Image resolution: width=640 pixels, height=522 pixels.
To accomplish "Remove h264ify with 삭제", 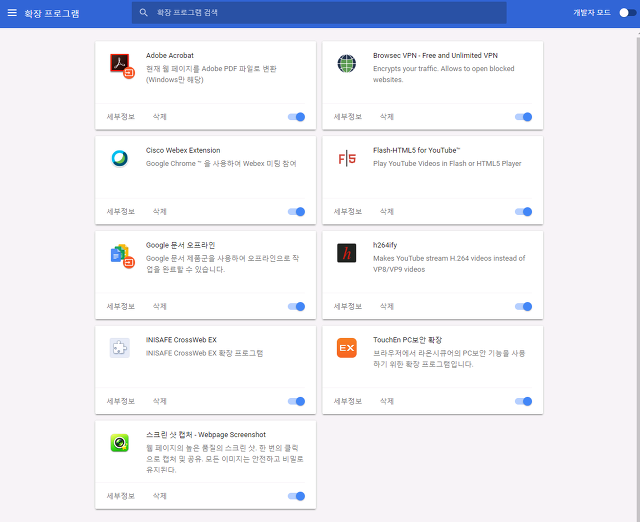I will tap(387, 307).
